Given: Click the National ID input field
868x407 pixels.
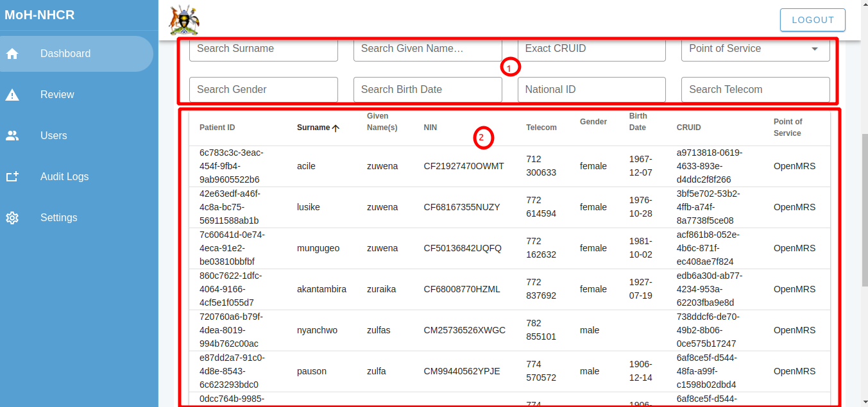Looking at the screenshot, I should click(591, 90).
